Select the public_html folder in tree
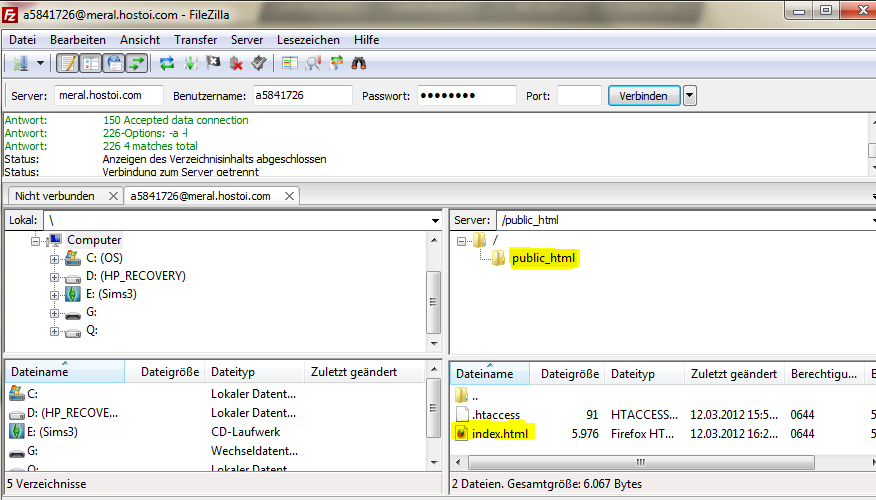This screenshot has height=500, width=876. click(x=543, y=258)
